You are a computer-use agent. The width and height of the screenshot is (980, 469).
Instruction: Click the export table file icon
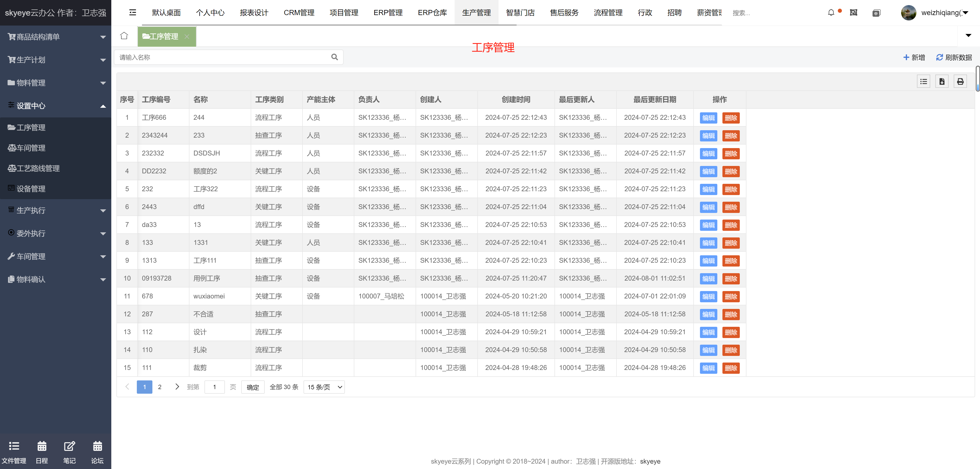point(941,81)
